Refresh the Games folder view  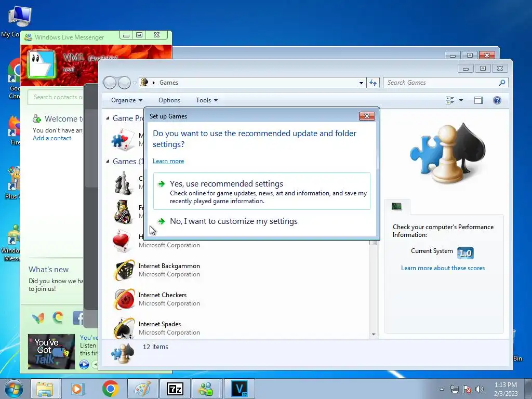373,83
